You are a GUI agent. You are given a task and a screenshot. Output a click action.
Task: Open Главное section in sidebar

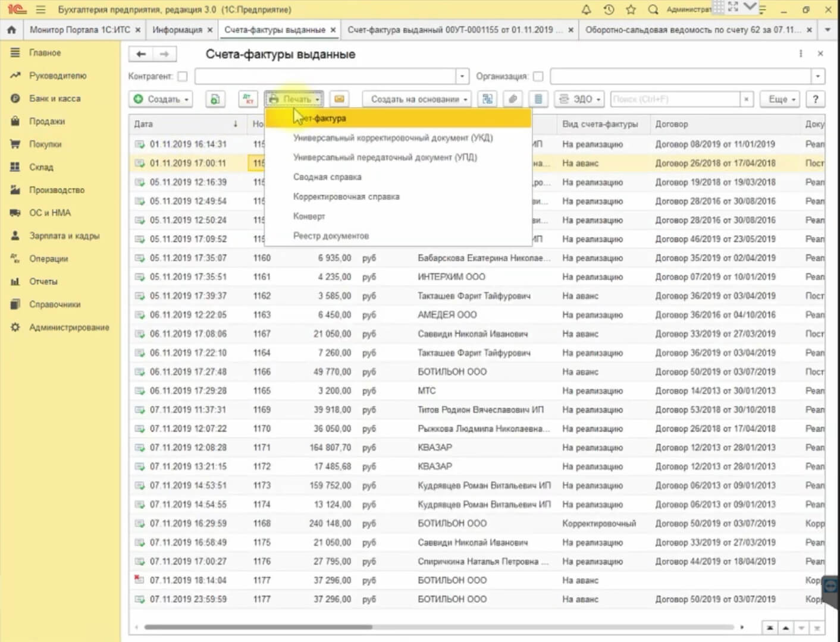pos(45,53)
